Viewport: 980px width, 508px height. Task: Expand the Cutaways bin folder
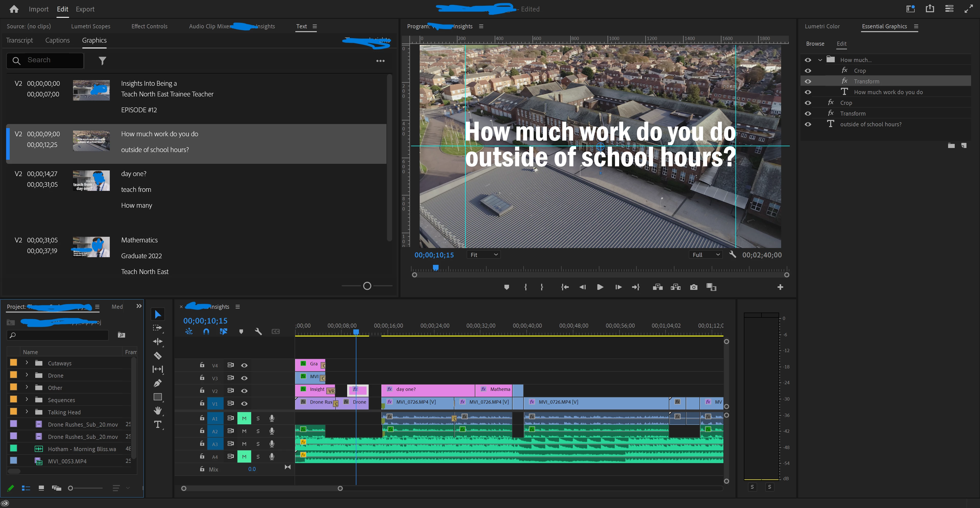tap(27, 363)
